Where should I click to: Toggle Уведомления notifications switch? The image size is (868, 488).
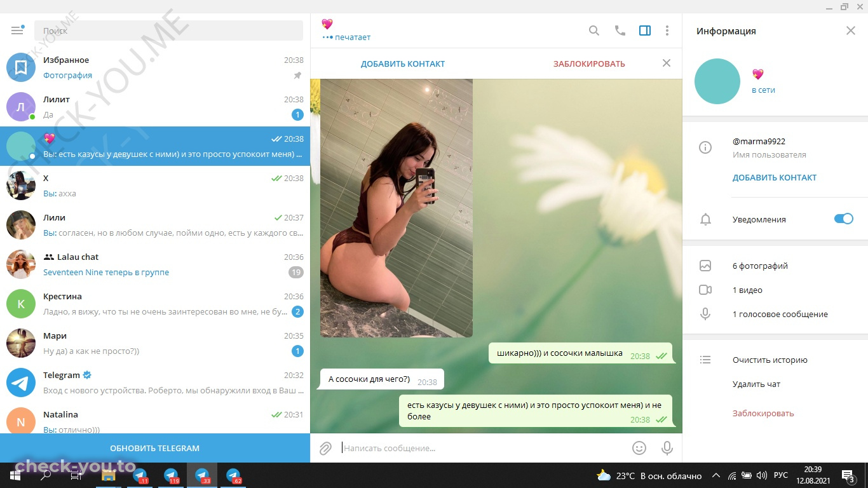point(843,219)
